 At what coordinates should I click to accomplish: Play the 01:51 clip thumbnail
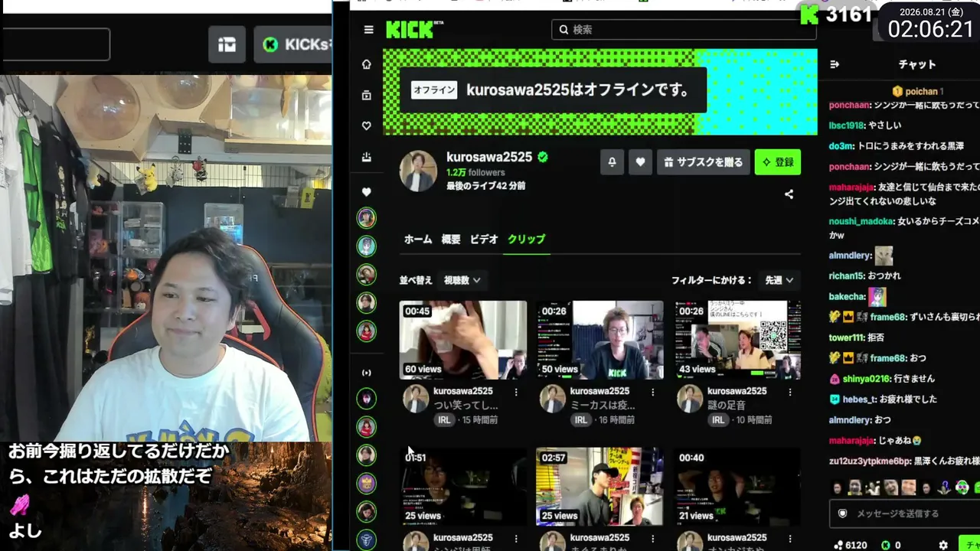[463, 487]
